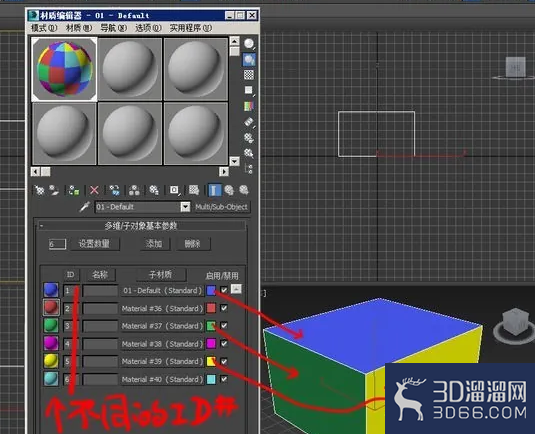The height and width of the screenshot is (434, 535).
Task: Click the ID column header
Action: pos(70,274)
